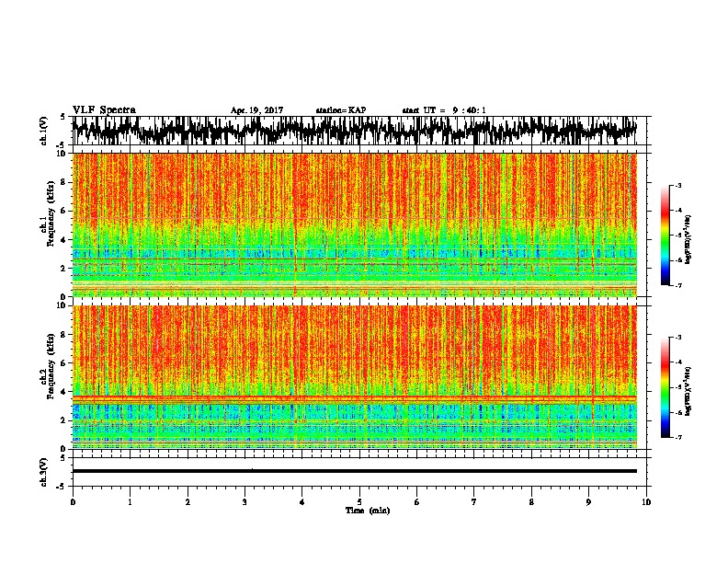Click the time axis tick label "9"
The width and height of the screenshot is (728, 563).
(x=588, y=502)
